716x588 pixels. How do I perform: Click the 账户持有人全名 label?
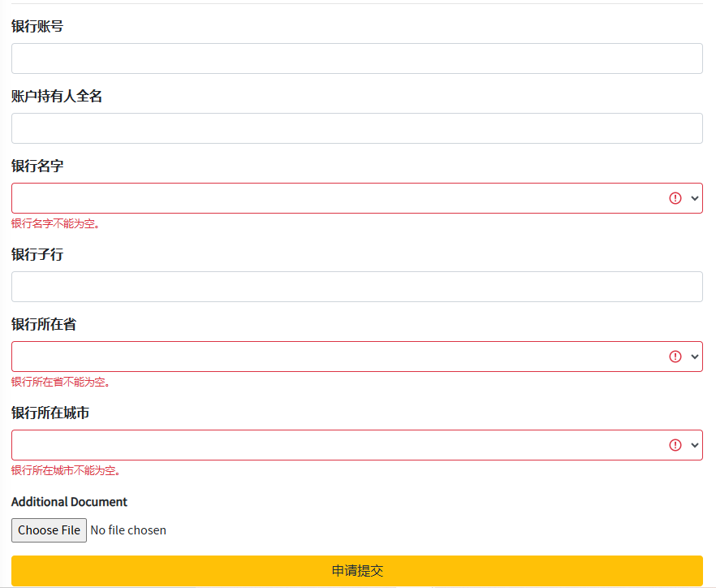point(57,97)
